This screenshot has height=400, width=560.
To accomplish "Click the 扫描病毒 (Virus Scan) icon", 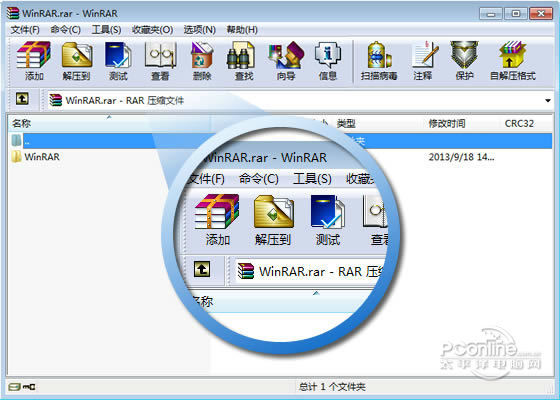I will pos(379,60).
